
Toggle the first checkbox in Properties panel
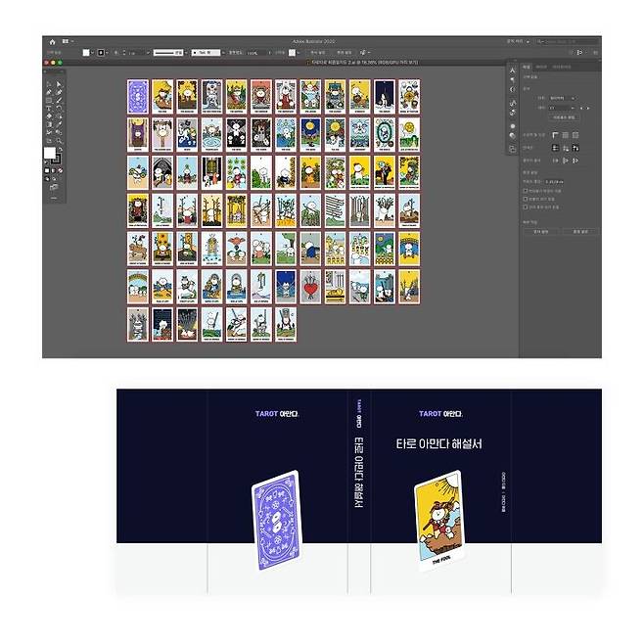click(x=525, y=190)
